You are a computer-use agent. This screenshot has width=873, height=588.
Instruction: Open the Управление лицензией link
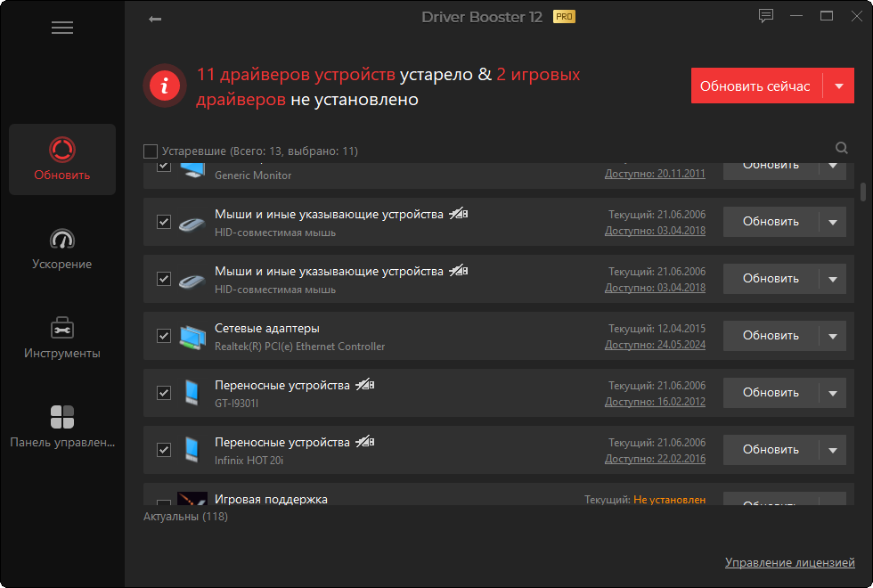[790, 563]
